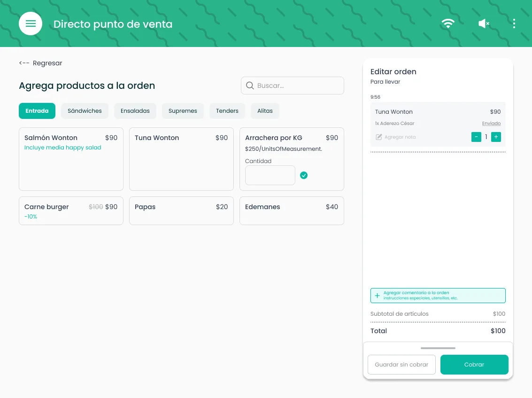Screen dimensions: 532x398
Task: Add Edemanes to the order
Action: pos(292,211)
